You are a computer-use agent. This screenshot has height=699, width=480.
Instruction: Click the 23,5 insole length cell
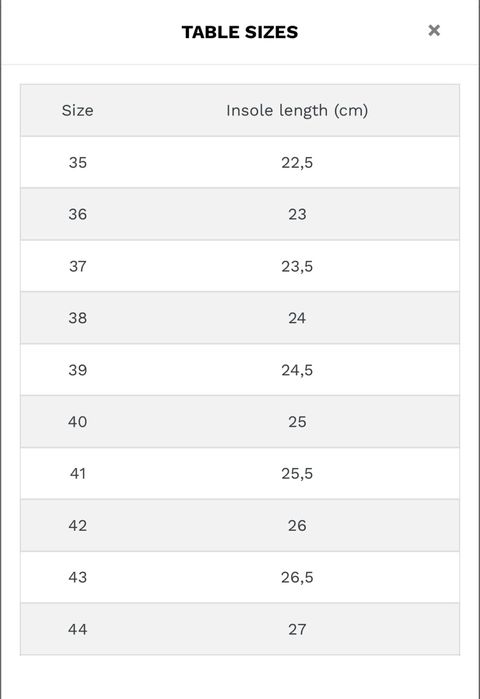(297, 266)
